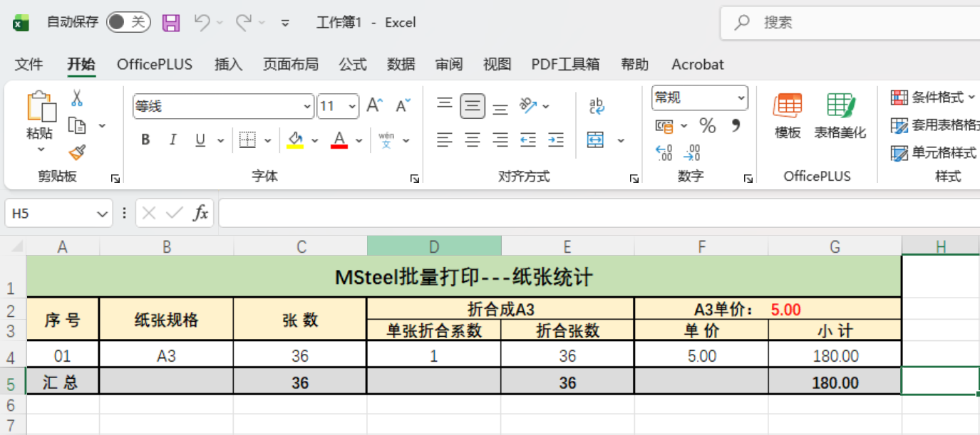The image size is (980, 435).
Task: Decrease decimal places
Action: (x=691, y=152)
